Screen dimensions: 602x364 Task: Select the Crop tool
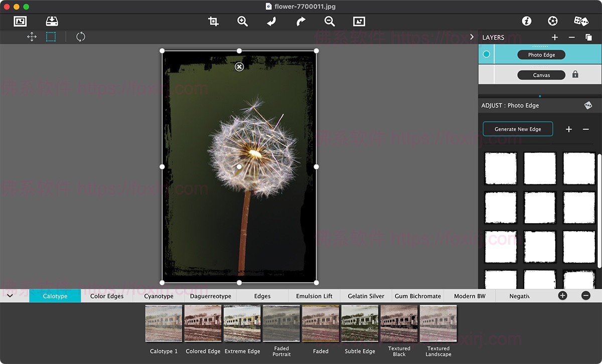[x=213, y=21]
